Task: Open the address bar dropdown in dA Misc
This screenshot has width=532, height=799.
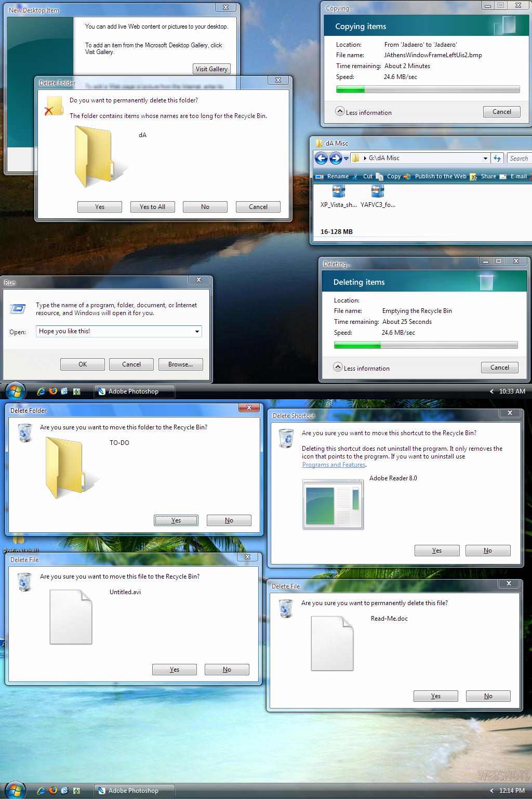Action: point(486,158)
